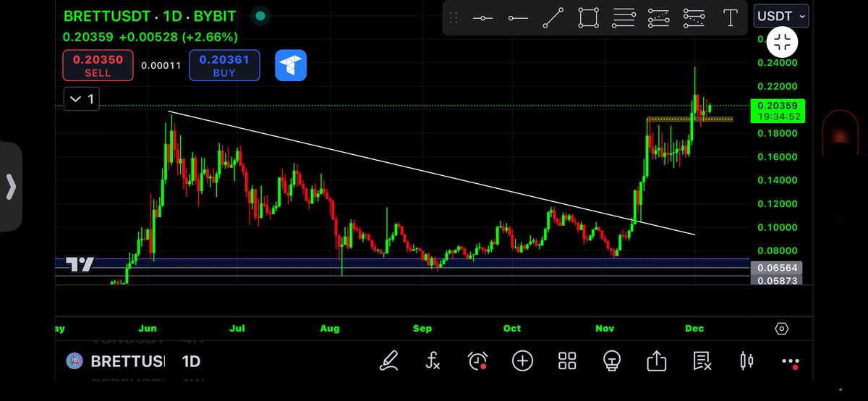Select the short position measure tool
Viewport: 868px width, 401px height.
coord(694,18)
